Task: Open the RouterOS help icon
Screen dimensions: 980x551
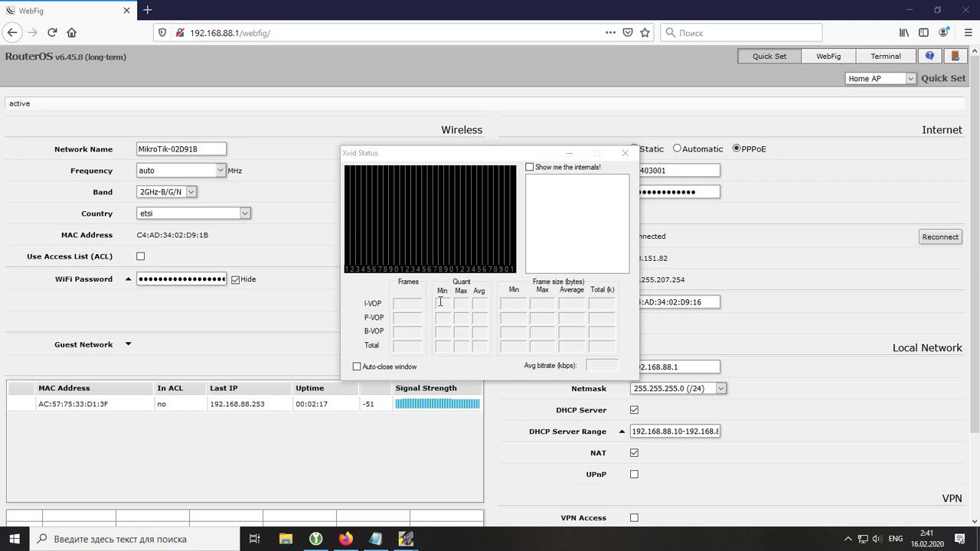Action: (929, 56)
